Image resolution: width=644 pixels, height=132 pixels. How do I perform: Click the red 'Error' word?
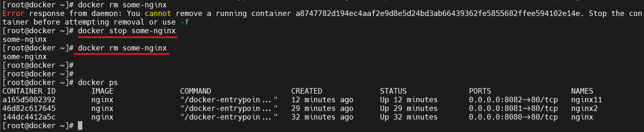(14, 14)
